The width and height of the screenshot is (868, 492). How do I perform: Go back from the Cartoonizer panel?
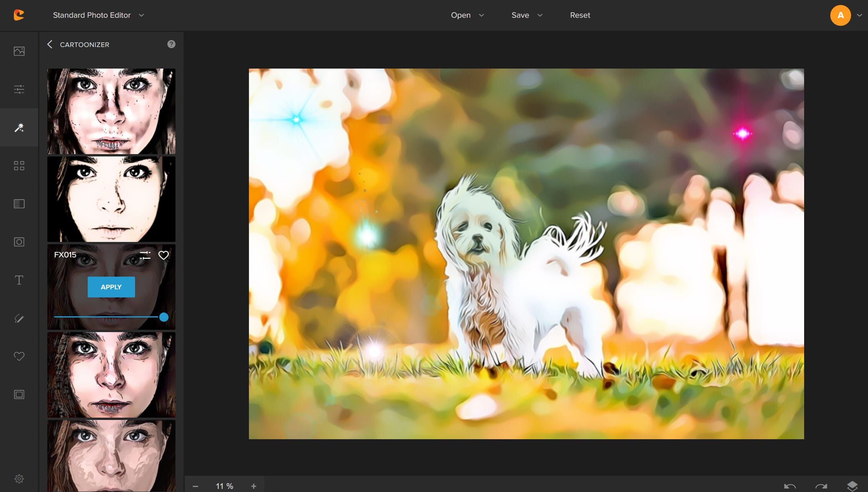tap(50, 44)
